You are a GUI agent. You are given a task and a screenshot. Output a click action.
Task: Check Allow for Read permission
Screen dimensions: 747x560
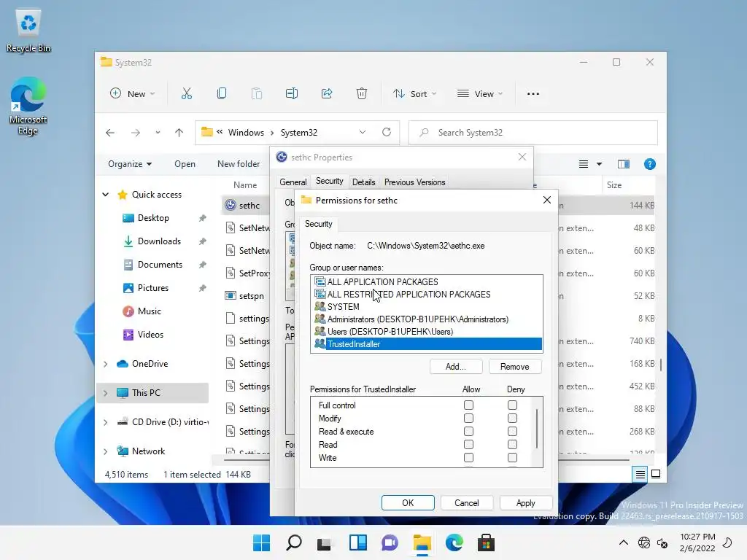[x=469, y=444]
